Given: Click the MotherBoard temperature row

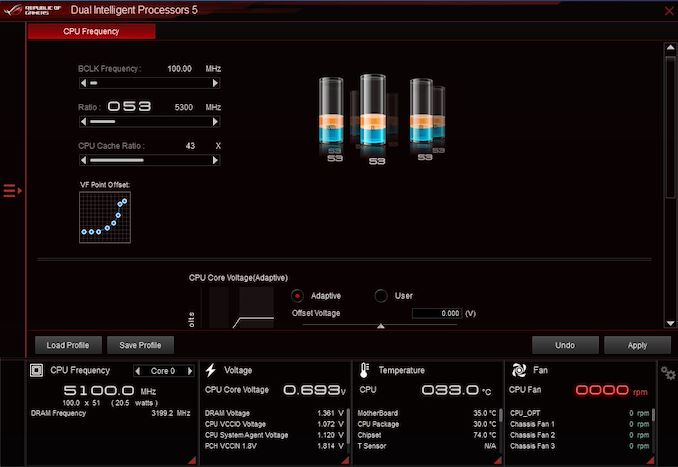Looking at the screenshot, I should click(x=427, y=413).
